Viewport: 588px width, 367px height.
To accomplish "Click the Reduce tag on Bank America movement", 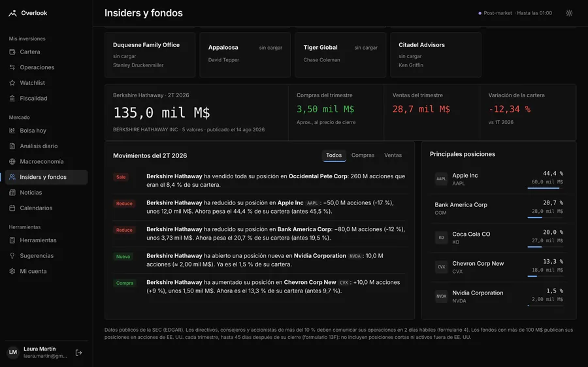I will [124, 230].
